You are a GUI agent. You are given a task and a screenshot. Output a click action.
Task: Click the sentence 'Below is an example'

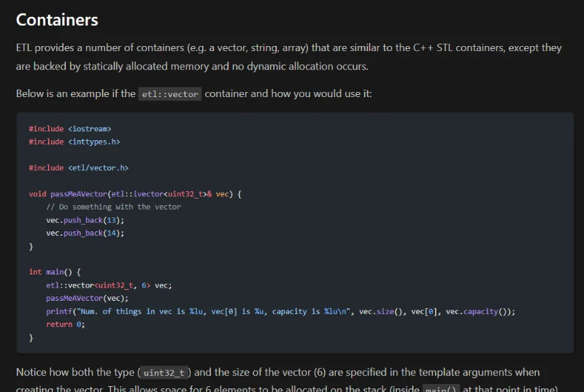coord(76,94)
